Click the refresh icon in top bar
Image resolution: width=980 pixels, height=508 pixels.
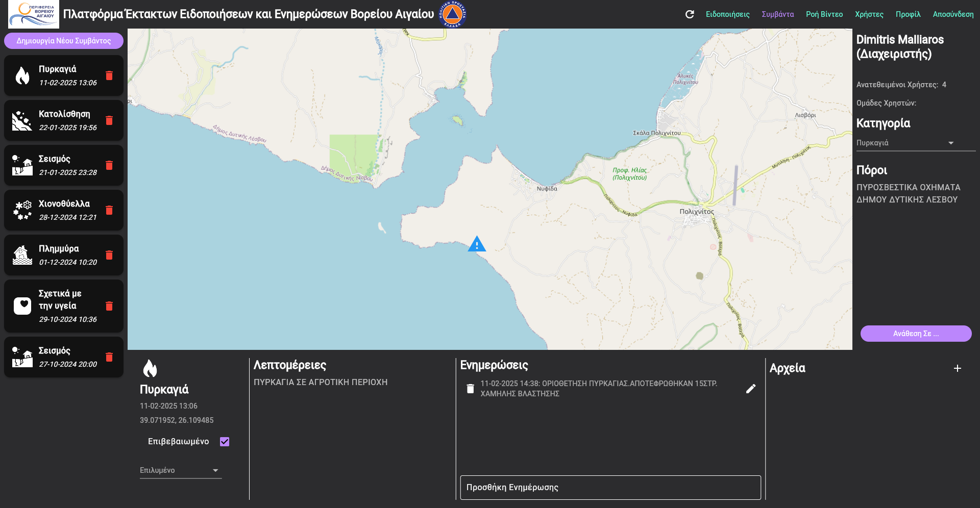point(690,14)
